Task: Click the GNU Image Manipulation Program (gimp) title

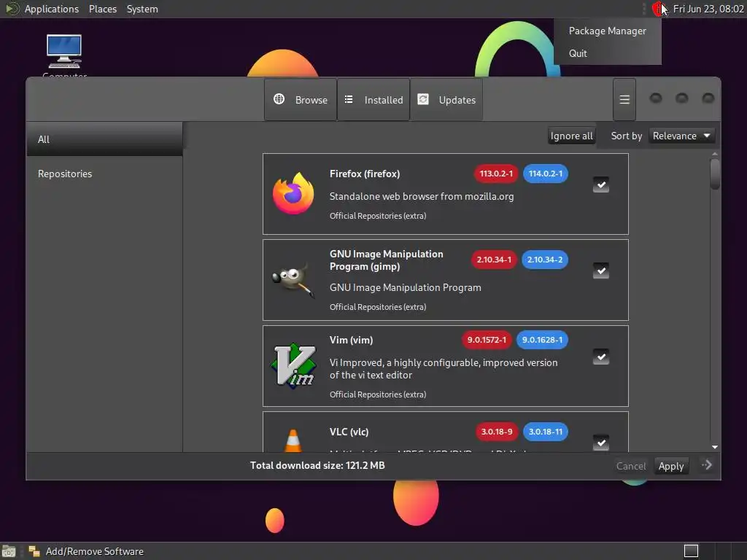Action: click(x=387, y=260)
